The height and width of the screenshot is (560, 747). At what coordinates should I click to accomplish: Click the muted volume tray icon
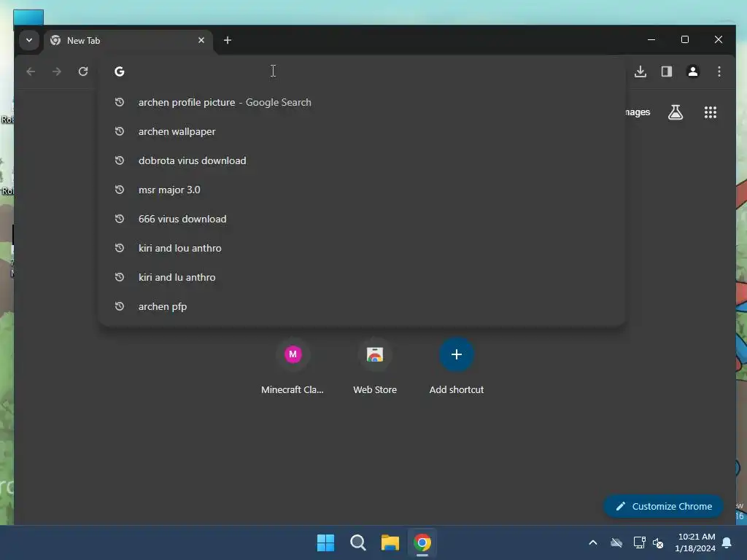659,542
